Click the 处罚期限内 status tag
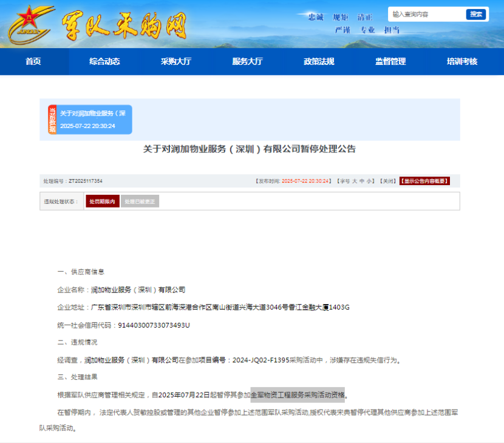The image size is (504, 443). click(103, 201)
